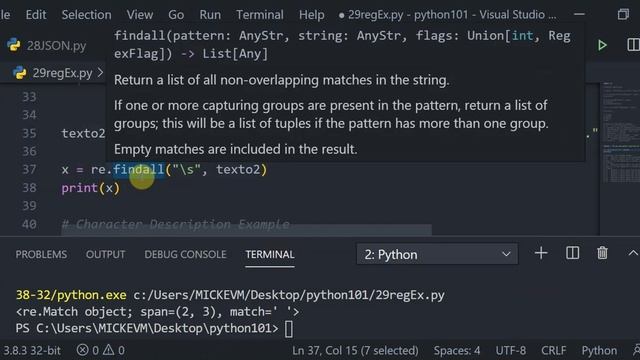Click the editor horizontal scrollbar
The image size is (640, 360).
pos(246,230)
